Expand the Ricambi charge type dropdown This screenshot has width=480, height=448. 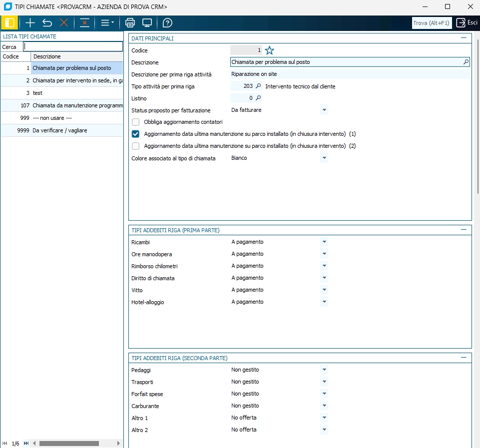coord(324,242)
